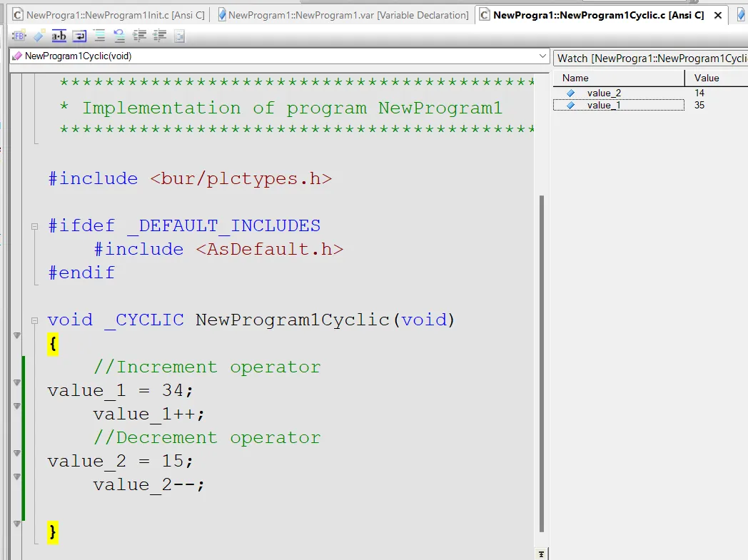The height and width of the screenshot is (560, 748).
Task: Open the NewProgram1Cyclic(void) function dropdown
Action: [x=542, y=56]
